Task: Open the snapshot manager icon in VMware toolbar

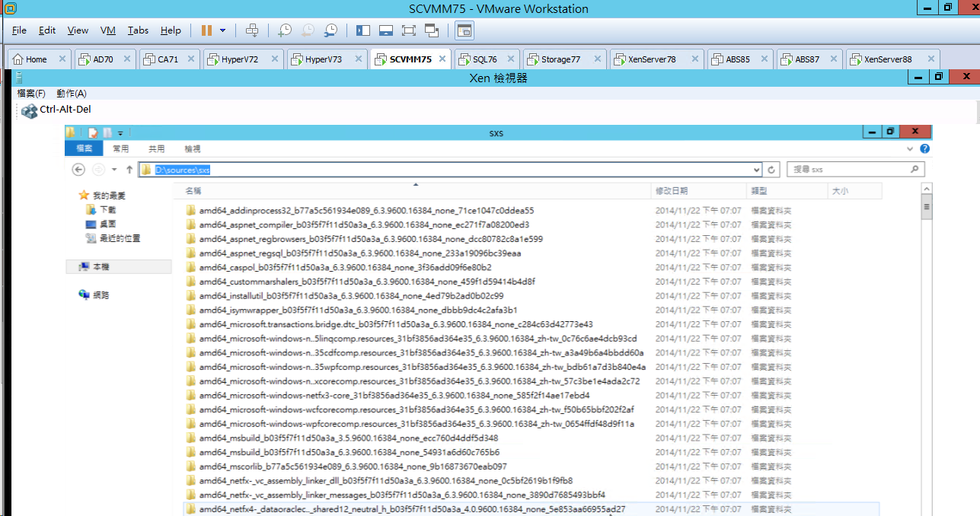Action: (x=330, y=30)
